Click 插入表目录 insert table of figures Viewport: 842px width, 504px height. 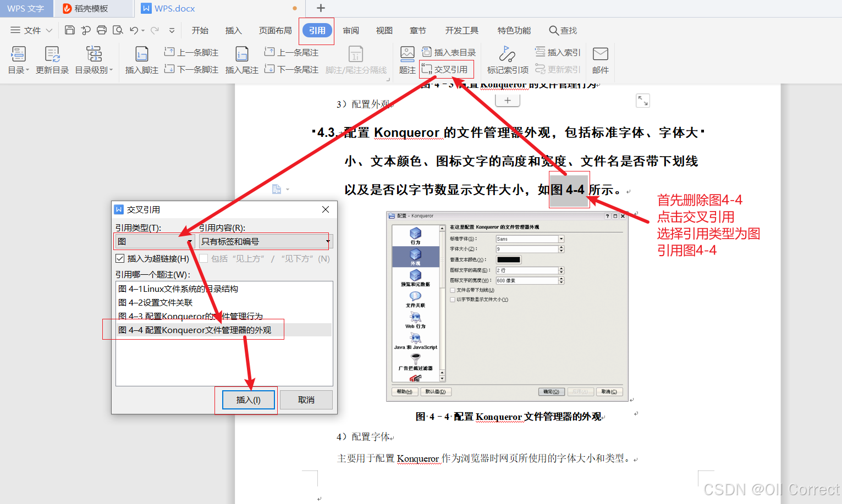pos(449,52)
